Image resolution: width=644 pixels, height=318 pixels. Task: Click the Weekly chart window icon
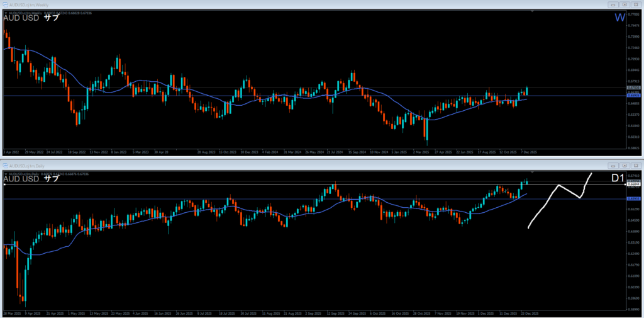coord(4,4)
